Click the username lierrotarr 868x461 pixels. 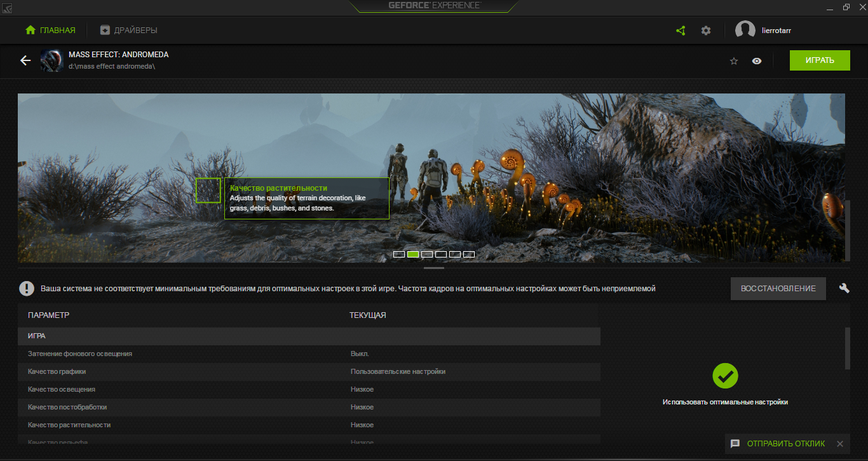776,31
